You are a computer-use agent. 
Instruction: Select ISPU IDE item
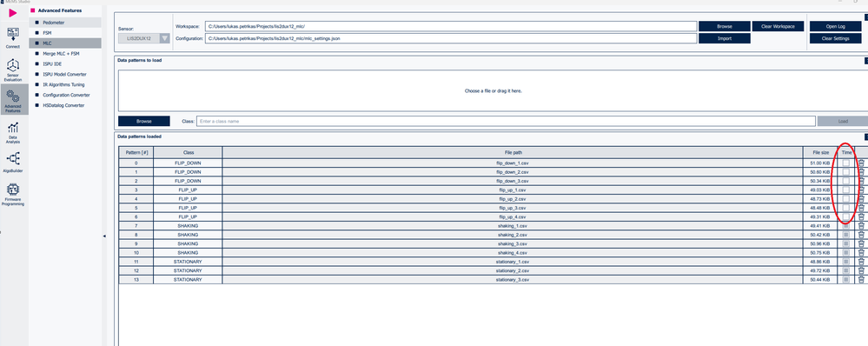[65, 63]
